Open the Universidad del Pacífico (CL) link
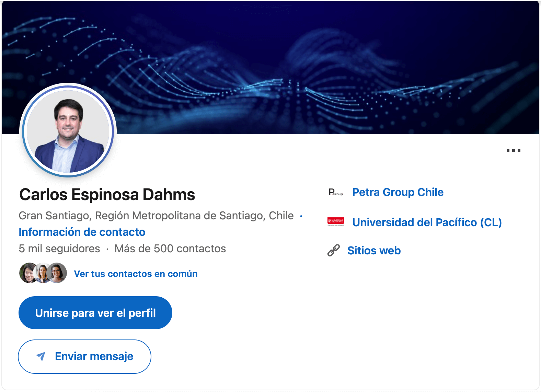This screenshot has height=392, width=541. click(427, 222)
